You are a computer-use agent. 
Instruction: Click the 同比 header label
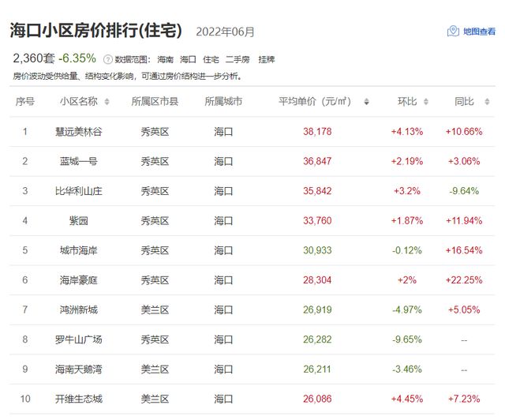[464, 102]
